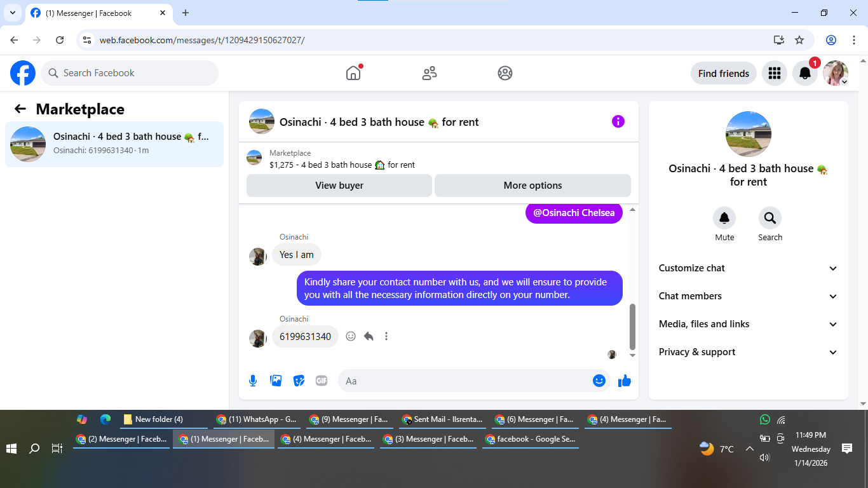Click the 7°C weather widget
This screenshot has height=488, width=868.
pos(716,449)
